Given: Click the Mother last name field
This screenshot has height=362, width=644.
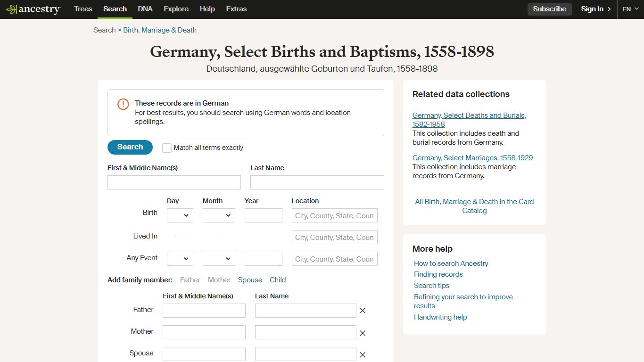Looking at the screenshot, I should coord(305,332).
